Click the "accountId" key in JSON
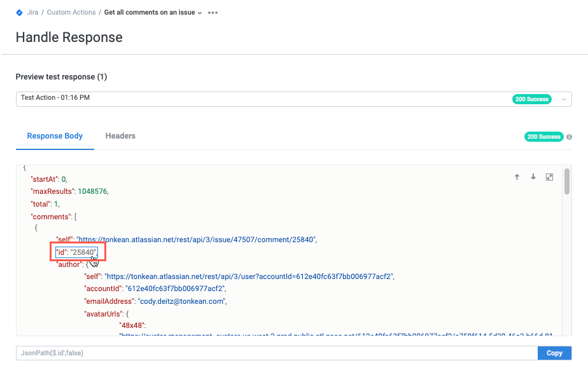The height and width of the screenshot is (382, 588). click(102, 289)
